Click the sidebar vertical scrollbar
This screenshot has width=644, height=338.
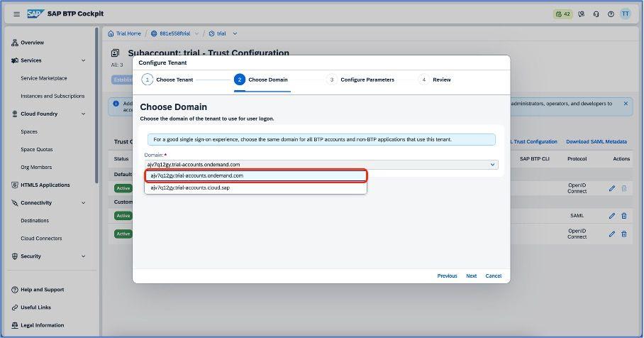click(96, 105)
